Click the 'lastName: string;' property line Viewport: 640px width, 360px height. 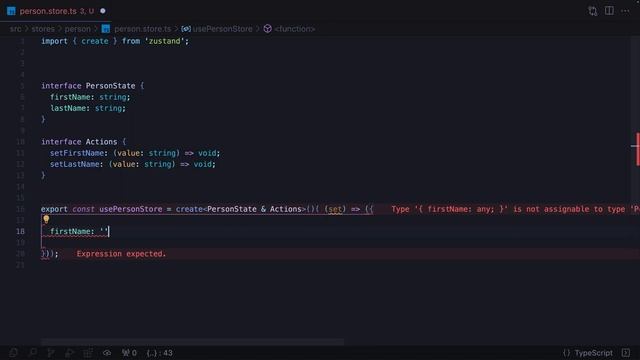click(x=88, y=108)
